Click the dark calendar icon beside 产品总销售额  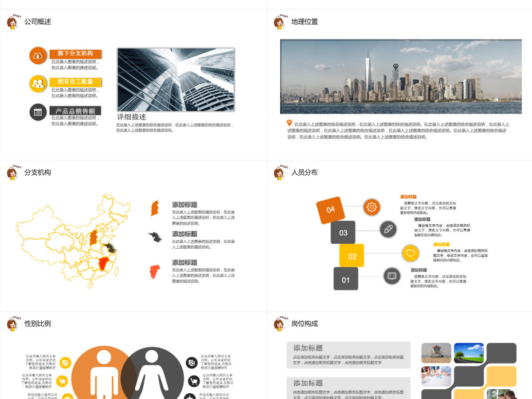pyautogui.click(x=38, y=112)
